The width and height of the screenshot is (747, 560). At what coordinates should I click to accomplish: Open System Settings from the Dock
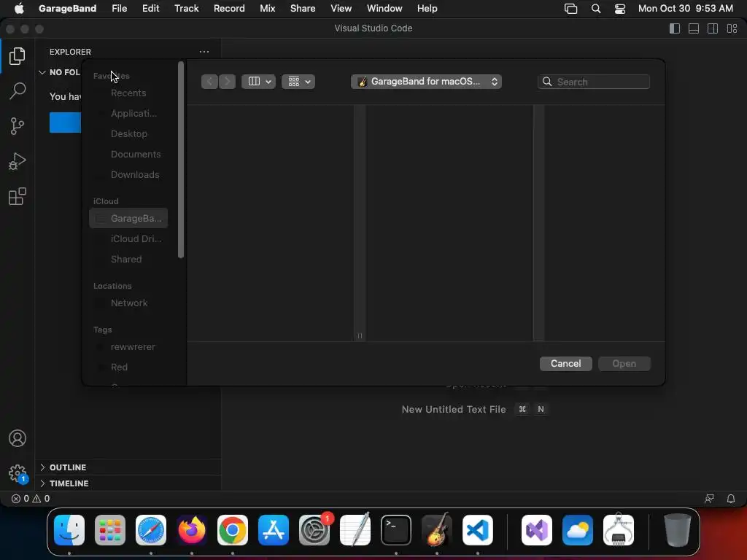(x=314, y=530)
